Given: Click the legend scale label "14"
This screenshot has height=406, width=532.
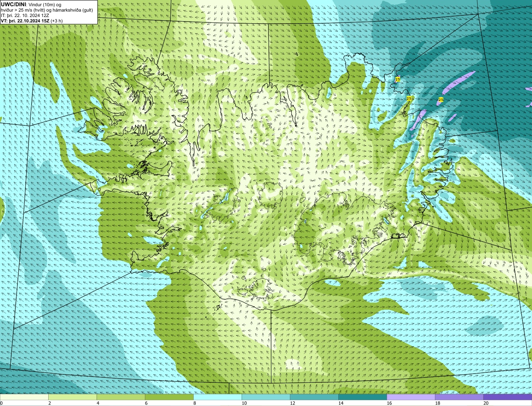Looking at the screenshot, I should click(341, 403).
